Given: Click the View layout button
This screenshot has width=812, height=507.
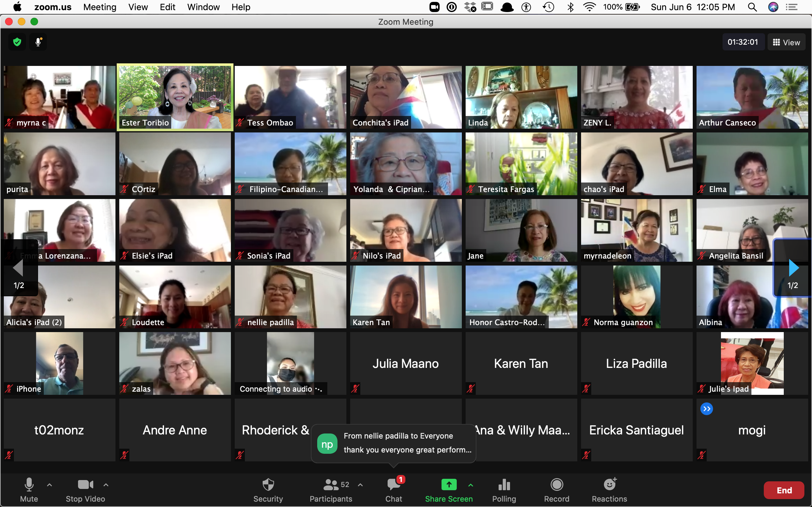Looking at the screenshot, I should [x=786, y=42].
